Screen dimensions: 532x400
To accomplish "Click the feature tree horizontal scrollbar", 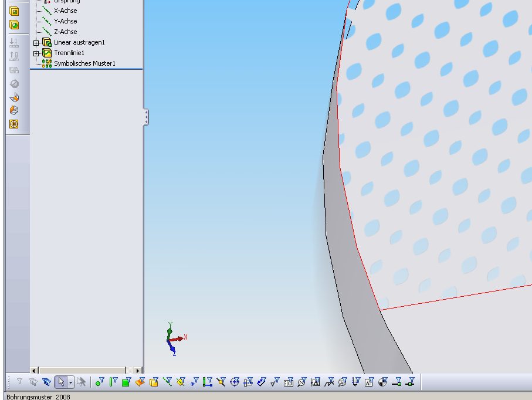I will [x=87, y=370].
